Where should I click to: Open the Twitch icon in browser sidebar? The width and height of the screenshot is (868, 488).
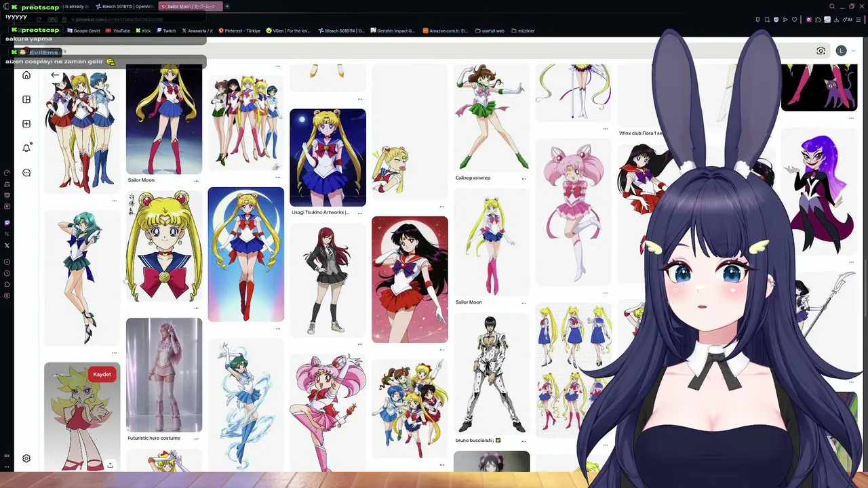(7, 222)
